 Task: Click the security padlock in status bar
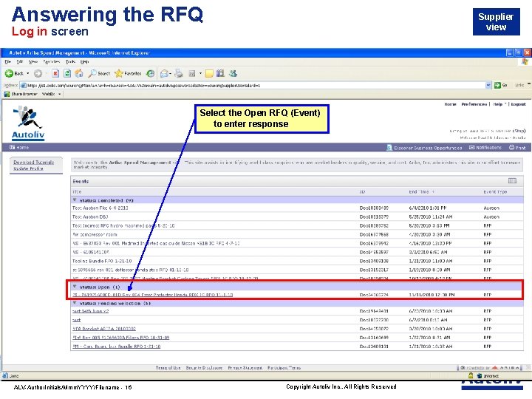tap(471, 375)
